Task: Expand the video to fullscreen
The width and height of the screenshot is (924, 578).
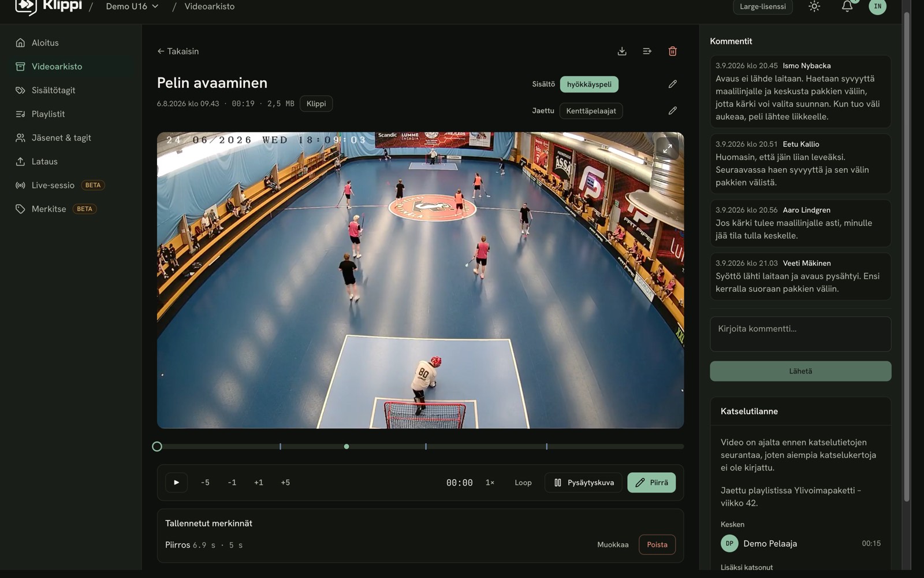Action: (x=668, y=149)
